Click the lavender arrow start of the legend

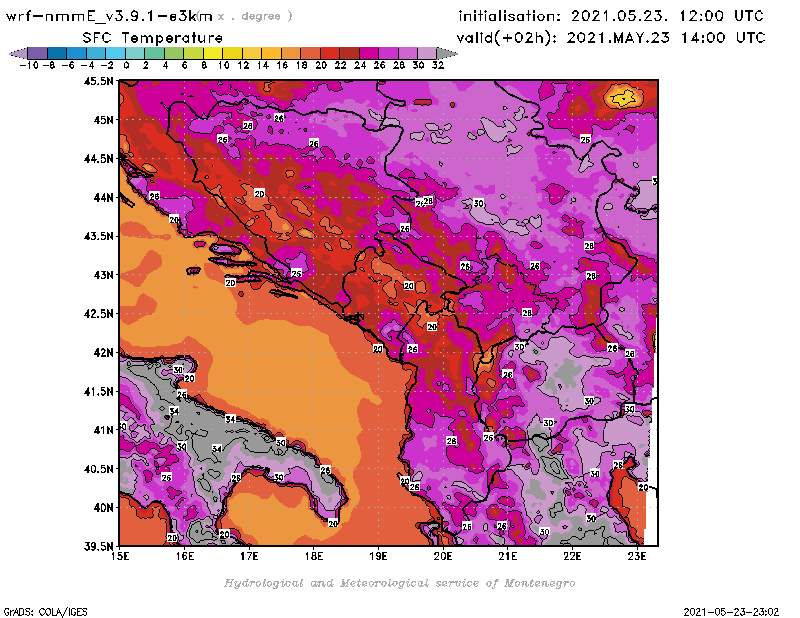click(x=18, y=53)
